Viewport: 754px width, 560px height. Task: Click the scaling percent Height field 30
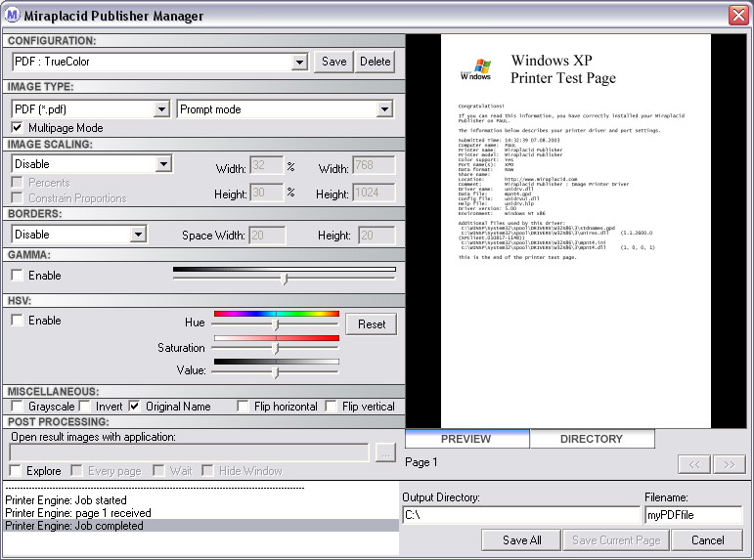tap(267, 193)
